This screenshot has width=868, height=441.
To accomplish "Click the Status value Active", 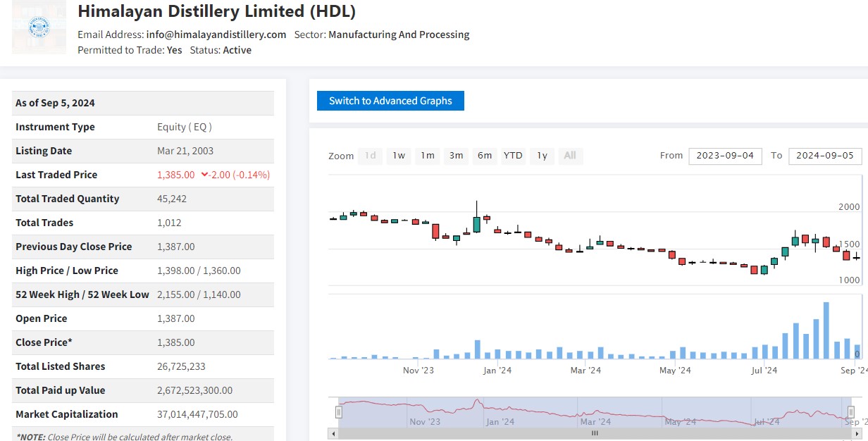I will tap(237, 50).
